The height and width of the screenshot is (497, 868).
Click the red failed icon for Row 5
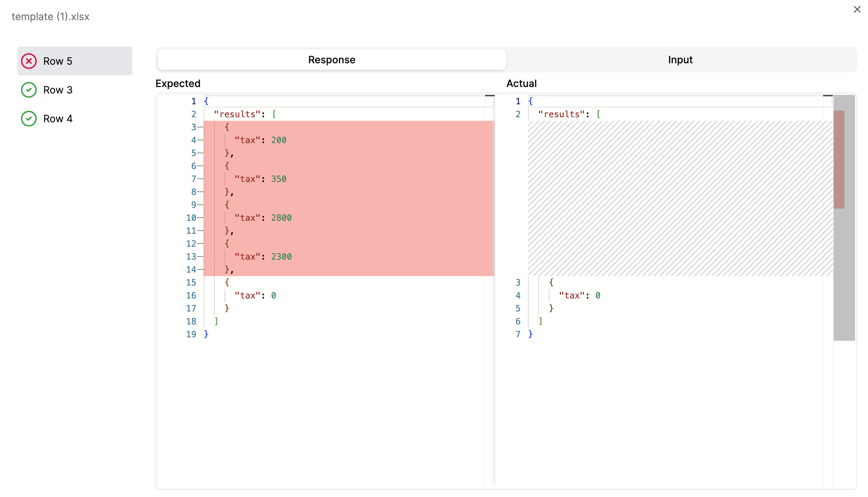pos(29,61)
